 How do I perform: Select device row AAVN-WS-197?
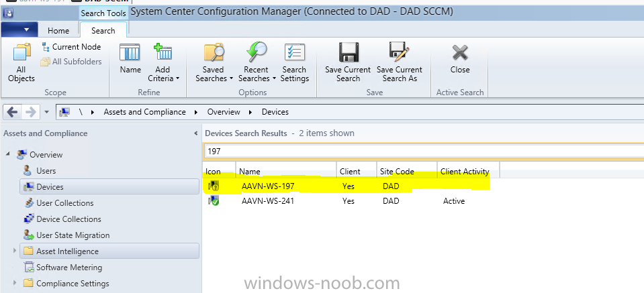click(347, 186)
